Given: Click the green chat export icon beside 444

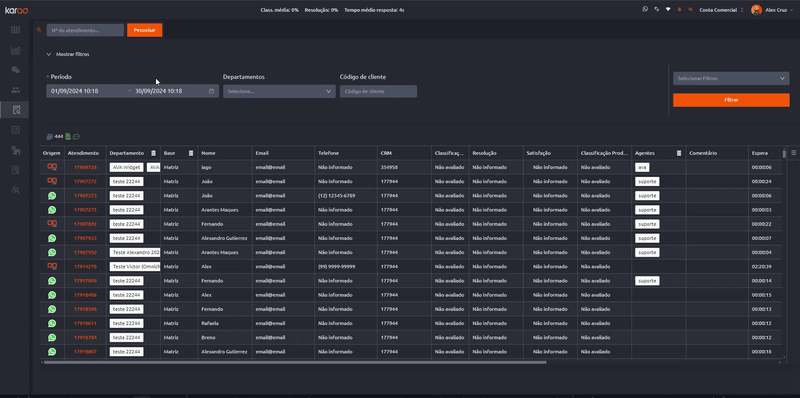Looking at the screenshot, I should 76,137.
